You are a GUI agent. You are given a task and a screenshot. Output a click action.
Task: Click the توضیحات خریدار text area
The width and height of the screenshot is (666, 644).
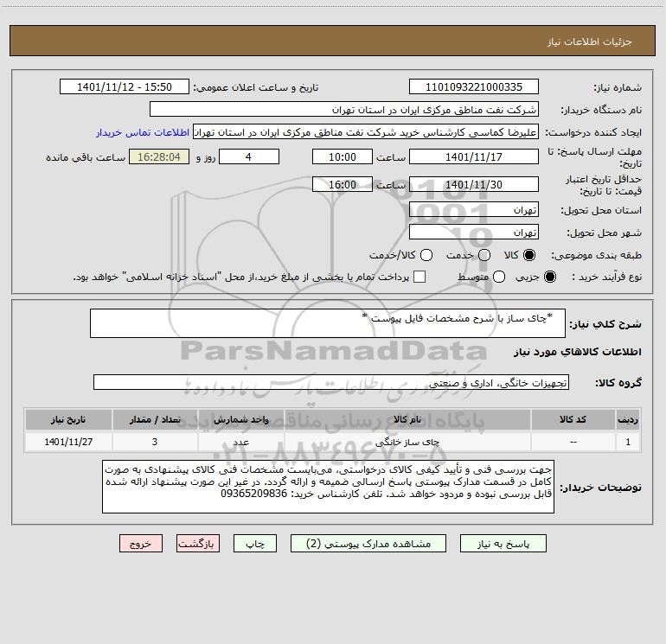[329, 487]
